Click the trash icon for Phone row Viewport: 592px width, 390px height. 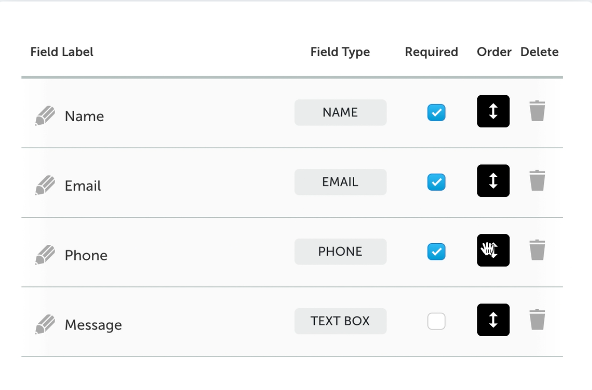tap(537, 250)
